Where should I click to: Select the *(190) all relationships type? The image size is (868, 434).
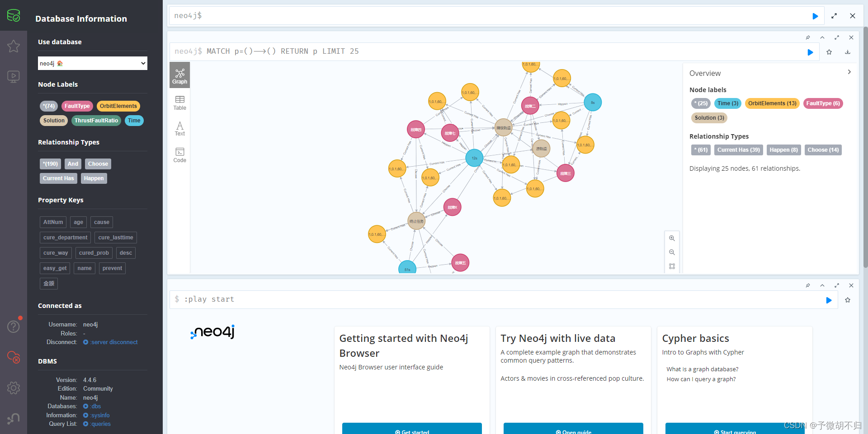coord(50,164)
